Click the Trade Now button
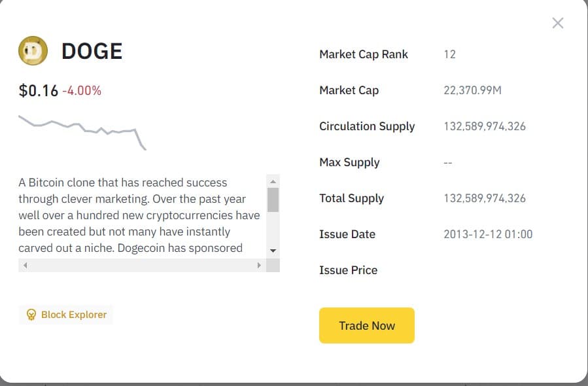Image resolution: width=588 pixels, height=386 pixels. [367, 325]
